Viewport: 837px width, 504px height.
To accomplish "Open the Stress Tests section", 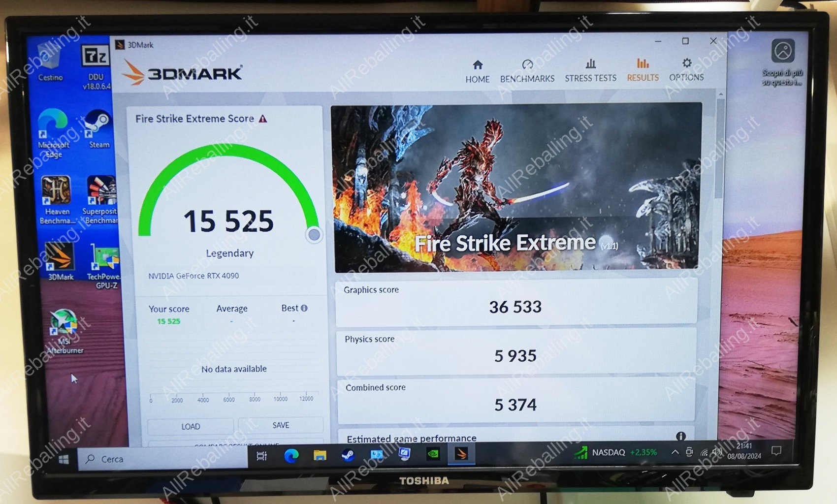I will [590, 71].
